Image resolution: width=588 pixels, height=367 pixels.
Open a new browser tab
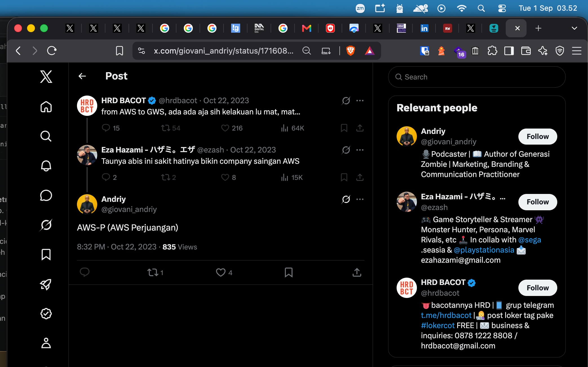coord(538,28)
